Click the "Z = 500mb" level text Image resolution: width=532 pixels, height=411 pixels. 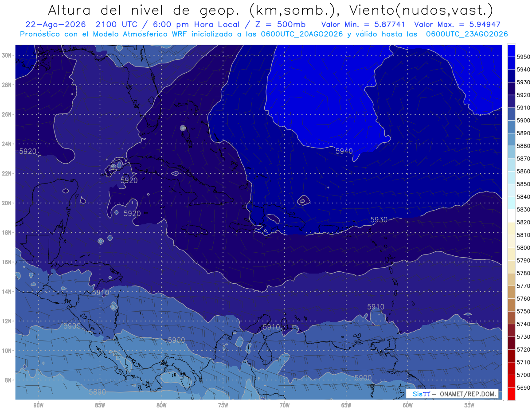pyautogui.click(x=280, y=24)
